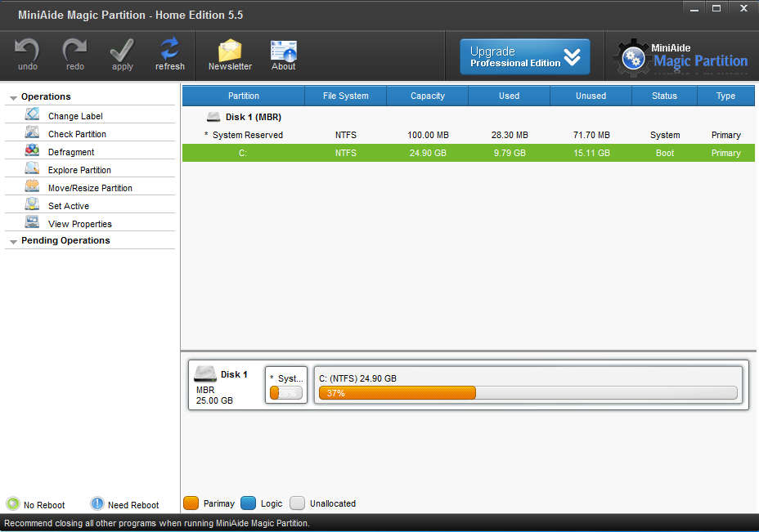
Task: Collapse the Operations section
Action: click(x=13, y=97)
